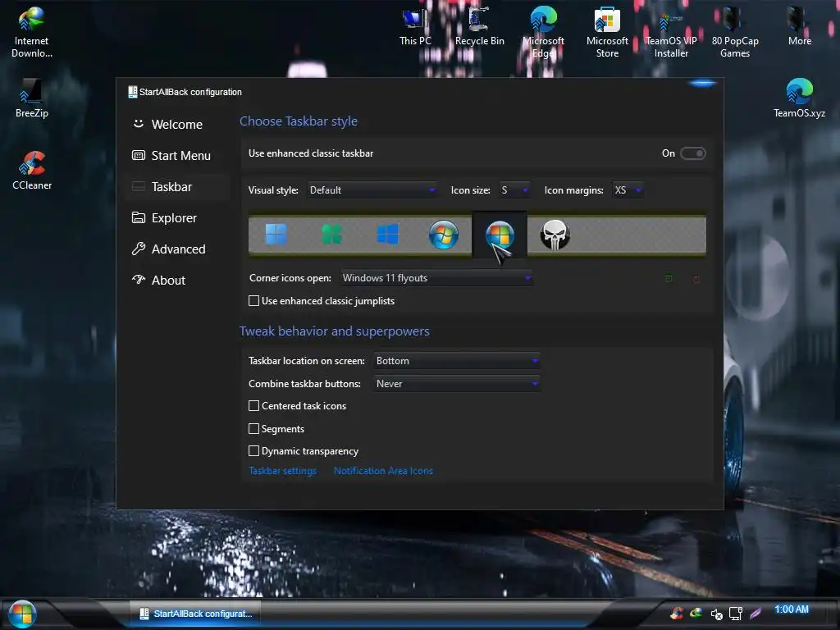Switch to the Explorer section
Viewport: 840px width, 630px height.
click(x=177, y=218)
